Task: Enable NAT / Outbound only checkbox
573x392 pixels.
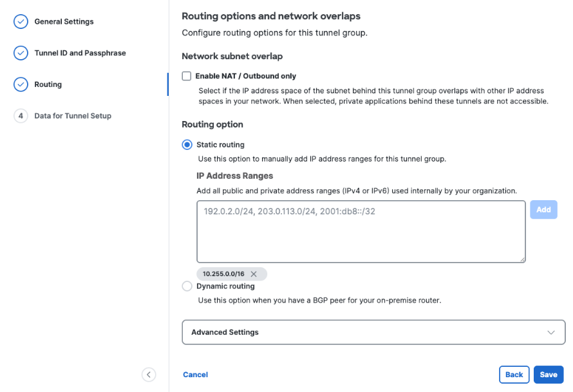Action: pos(186,76)
